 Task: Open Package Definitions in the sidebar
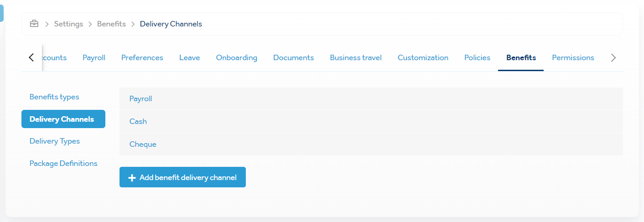pos(63,163)
